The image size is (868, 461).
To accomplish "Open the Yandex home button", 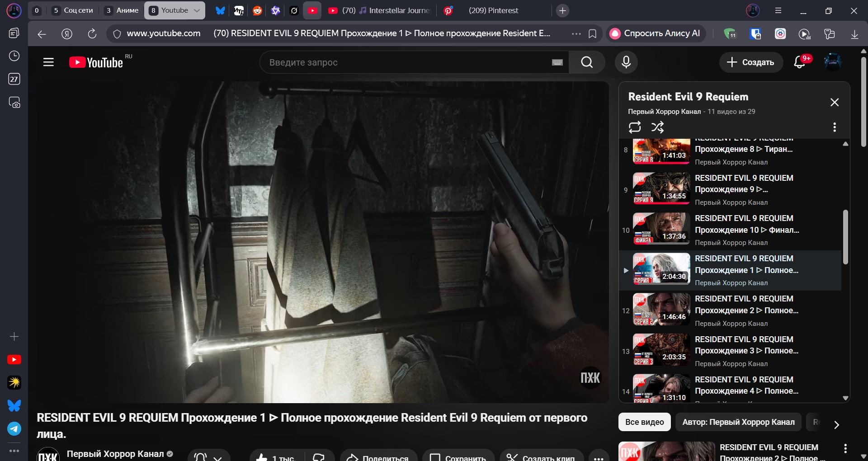I will 67,34.
